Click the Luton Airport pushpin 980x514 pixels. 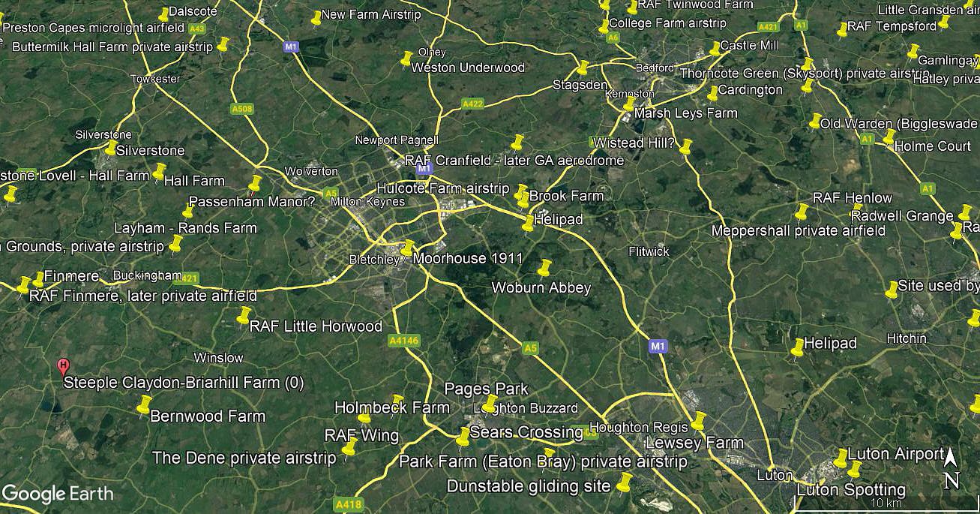(x=841, y=457)
